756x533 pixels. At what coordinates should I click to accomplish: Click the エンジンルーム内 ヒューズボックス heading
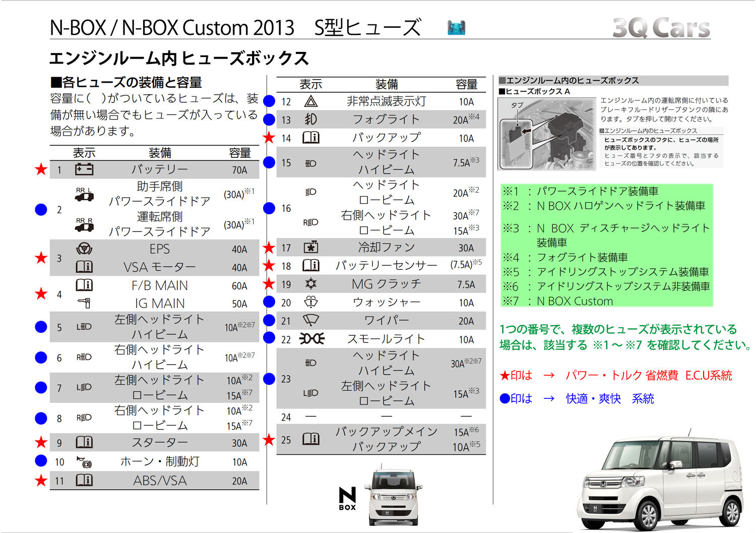(x=179, y=58)
